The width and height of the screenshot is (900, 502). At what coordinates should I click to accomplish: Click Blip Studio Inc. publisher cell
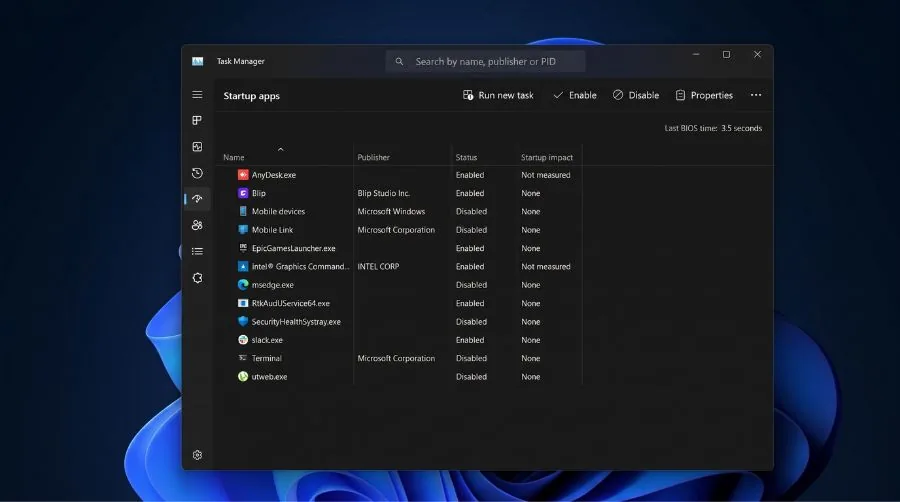point(383,193)
